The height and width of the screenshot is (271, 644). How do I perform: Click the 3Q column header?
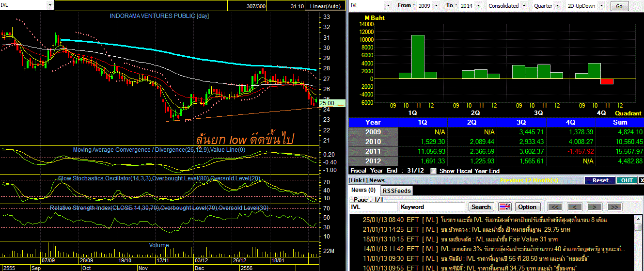coord(522,122)
